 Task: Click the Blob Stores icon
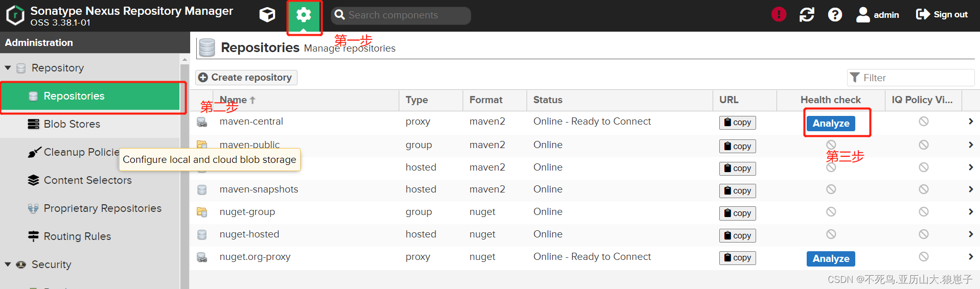tap(33, 124)
